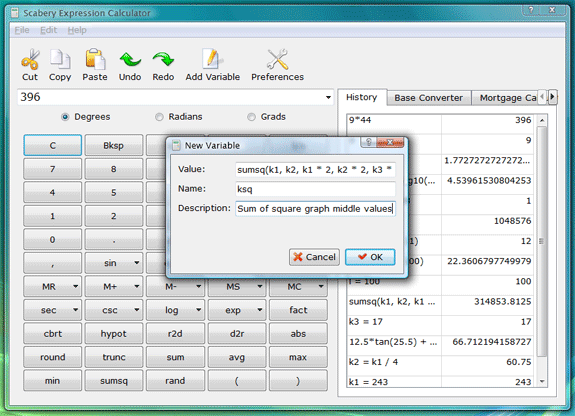The width and height of the screenshot is (575, 416).
Task: Close the New Variable dialog
Action: 390,142
